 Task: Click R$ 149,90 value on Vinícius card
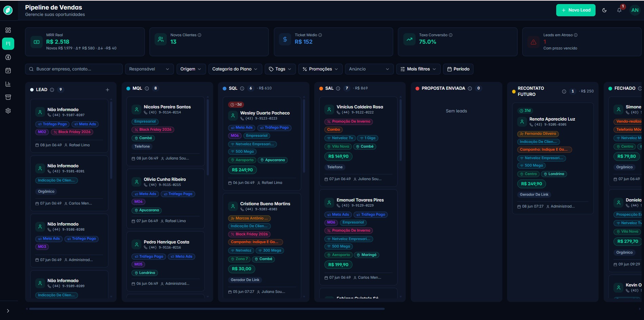(x=339, y=156)
